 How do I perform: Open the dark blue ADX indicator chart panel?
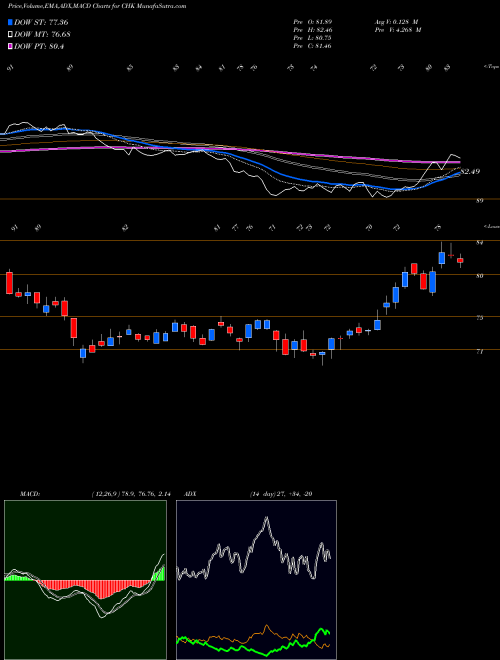[256, 580]
